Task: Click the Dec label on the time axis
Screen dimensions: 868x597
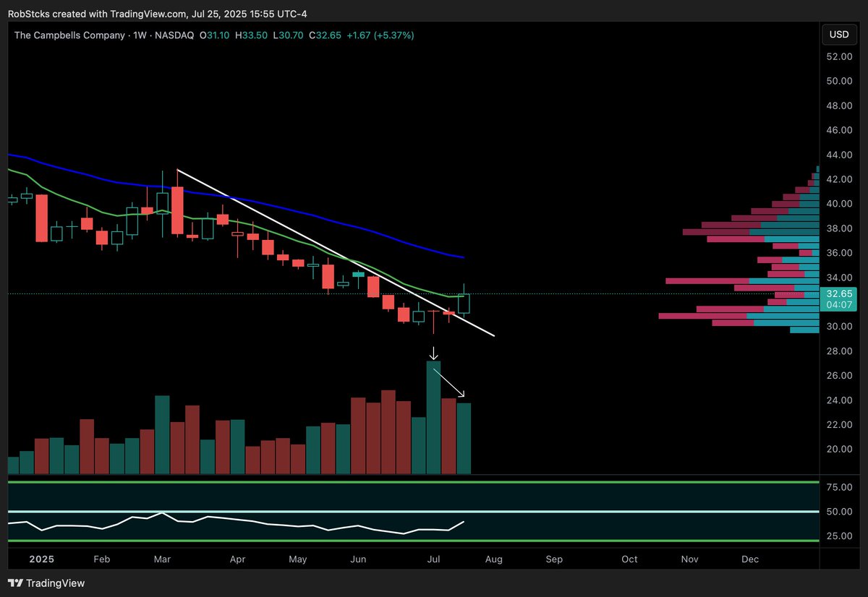Action: tap(750, 559)
